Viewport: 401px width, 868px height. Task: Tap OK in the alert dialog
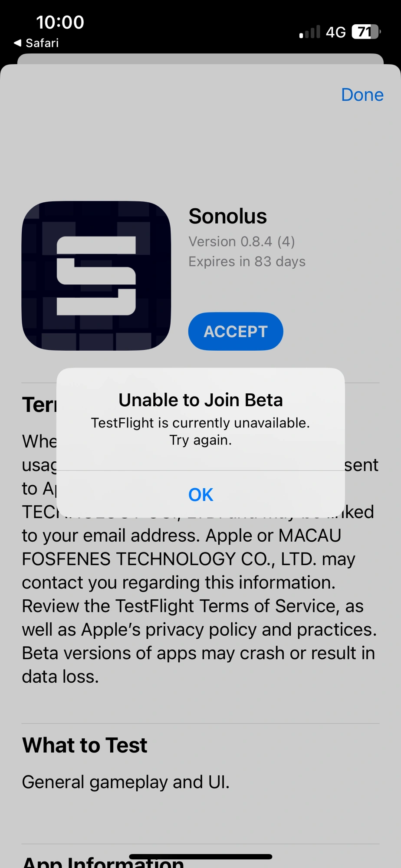click(200, 494)
